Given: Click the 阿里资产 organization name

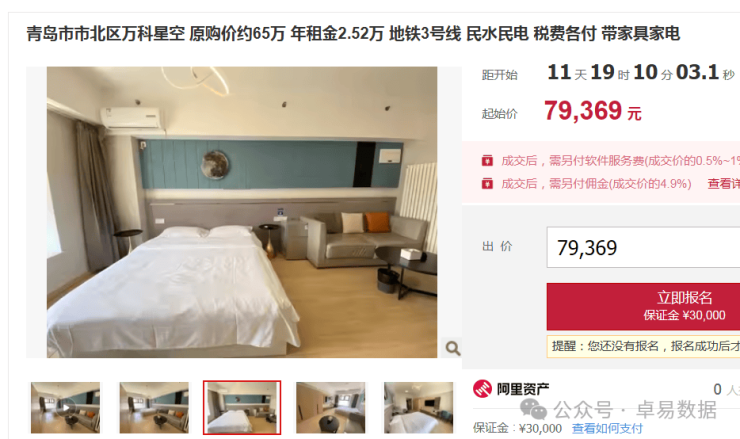Looking at the screenshot, I should pyautogui.click(x=523, y=389).
